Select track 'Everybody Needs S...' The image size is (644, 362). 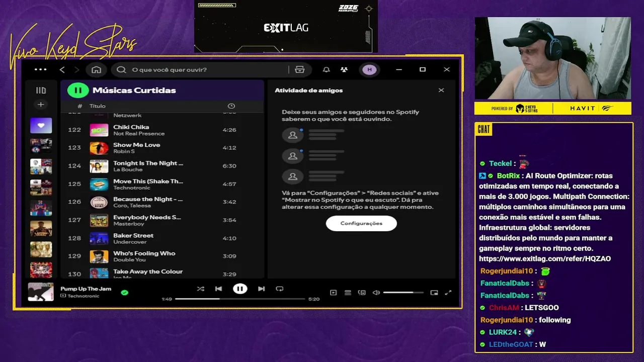[147, 217]
